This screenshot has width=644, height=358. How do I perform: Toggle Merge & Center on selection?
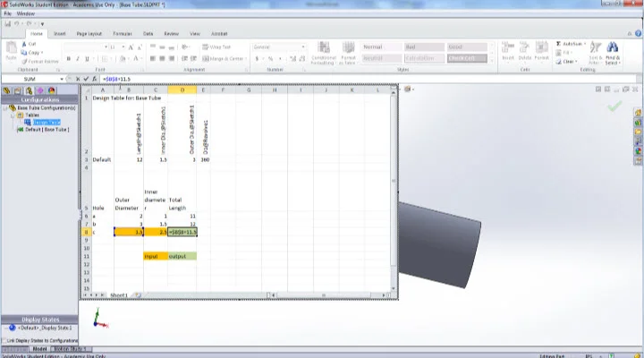tap(225, 59)
